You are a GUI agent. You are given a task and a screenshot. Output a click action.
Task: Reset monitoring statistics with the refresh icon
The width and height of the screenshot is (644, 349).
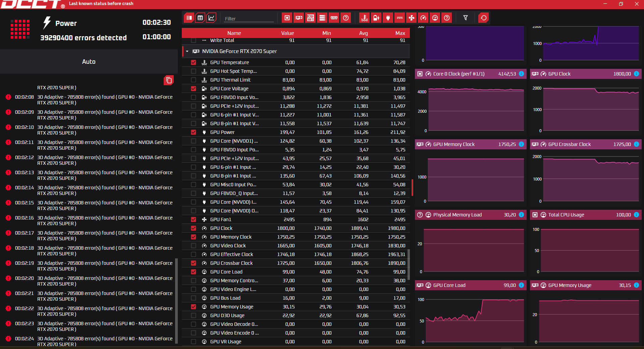(484, 18)
